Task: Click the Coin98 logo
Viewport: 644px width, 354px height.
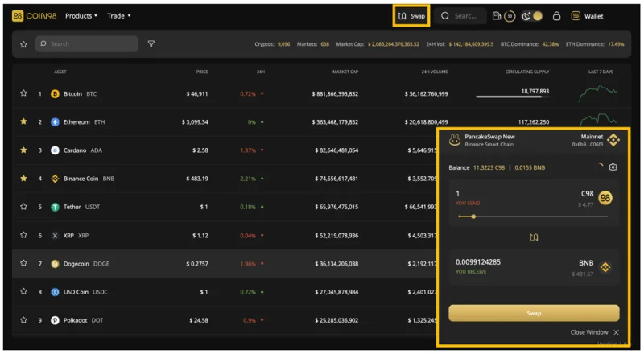Action: tap(35, 16)
